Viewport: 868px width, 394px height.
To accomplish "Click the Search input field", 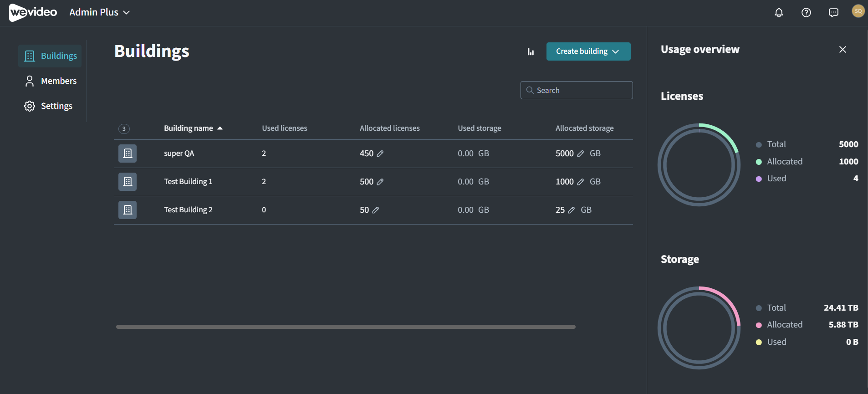I will click(x=577, y=90).
